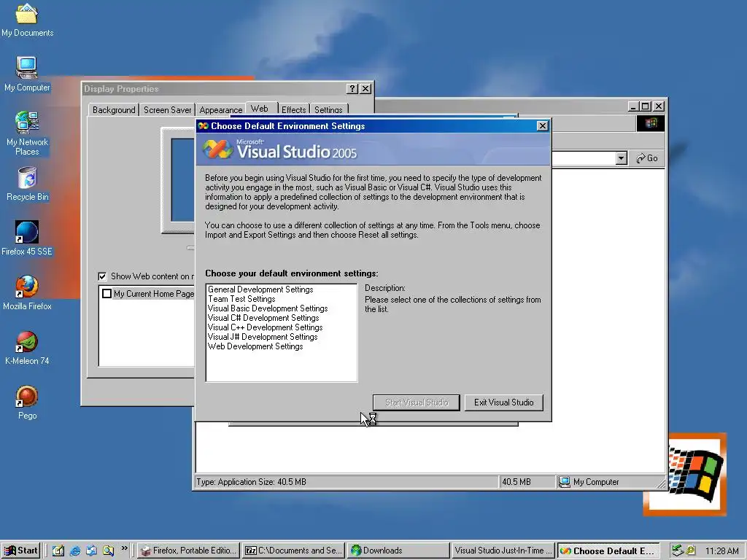This screenshot has width=747, height=560.
Task: Select General Development Settings in the list
Action: (x=260, y=289)
